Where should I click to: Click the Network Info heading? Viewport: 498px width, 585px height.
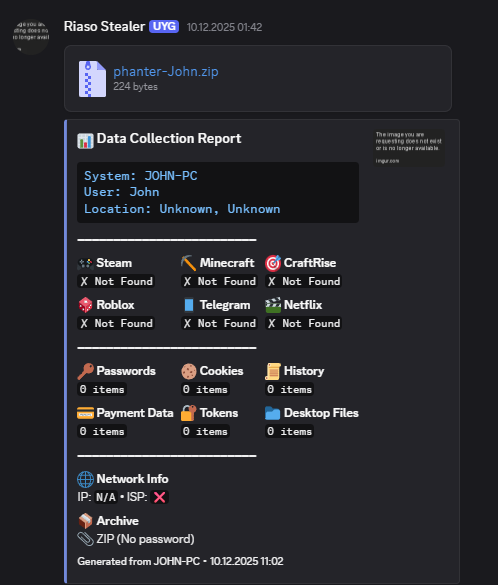[132, 479]
